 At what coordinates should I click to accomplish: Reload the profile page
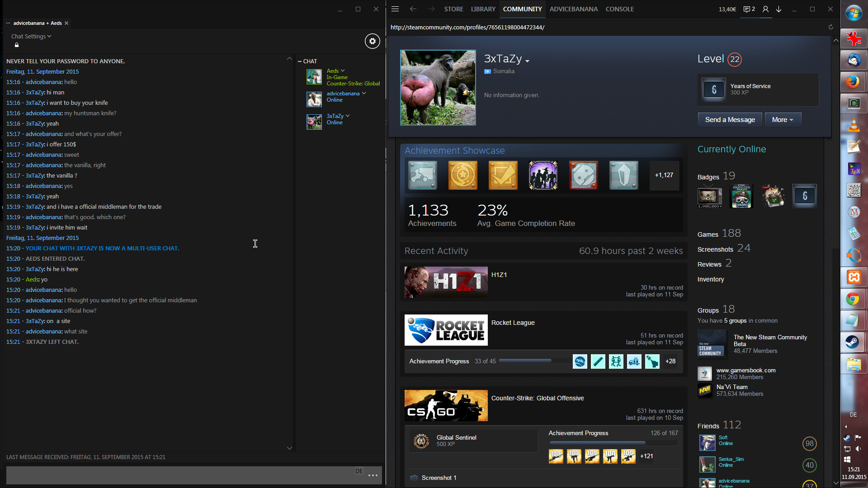coord(830,27)
